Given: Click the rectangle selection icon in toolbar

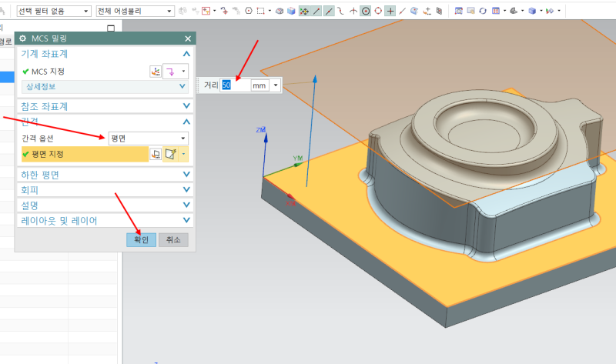Looking at the screenshot, I should pos(259,12).
